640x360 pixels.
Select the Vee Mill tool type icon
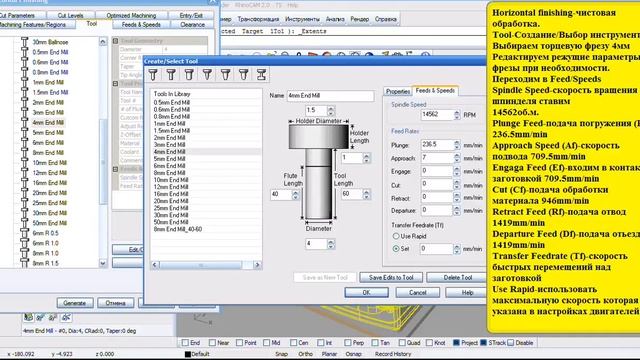pos(207,75)
